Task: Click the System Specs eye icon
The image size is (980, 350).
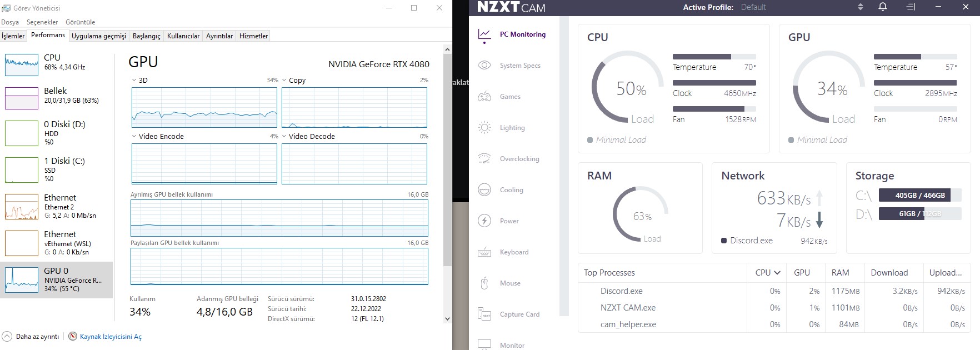Action: coord(484,66)
